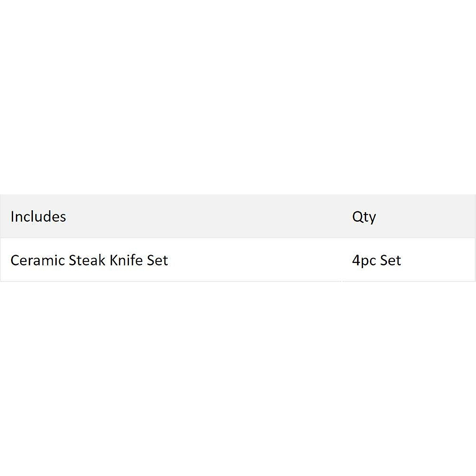Click the capital "I" in Includes
Image resolution: width=476 pixels, height=476 pixels.
coord(12,217)
